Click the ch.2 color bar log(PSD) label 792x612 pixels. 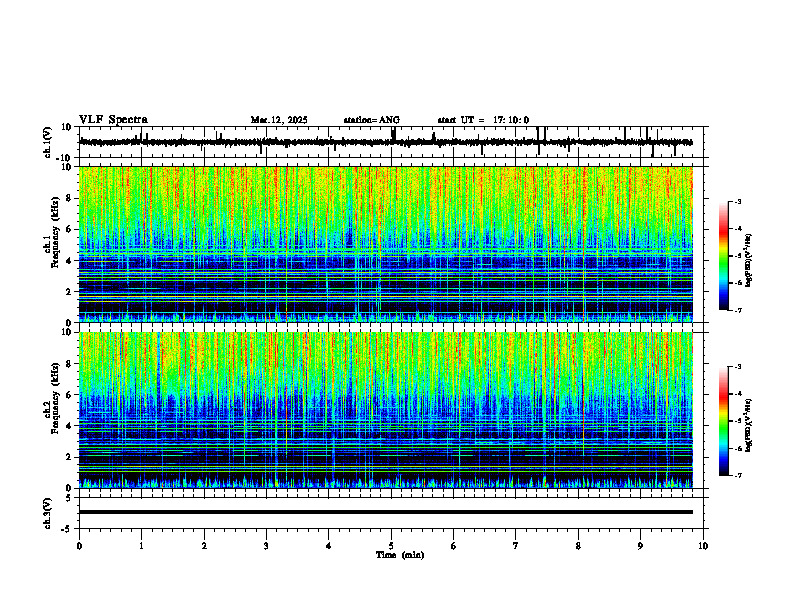tap(749, 425)
